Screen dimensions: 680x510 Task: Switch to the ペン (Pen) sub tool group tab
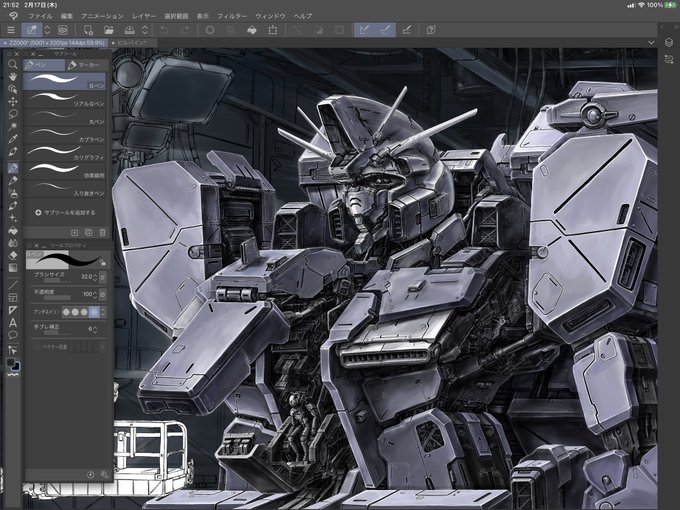(x=43, y=65)
